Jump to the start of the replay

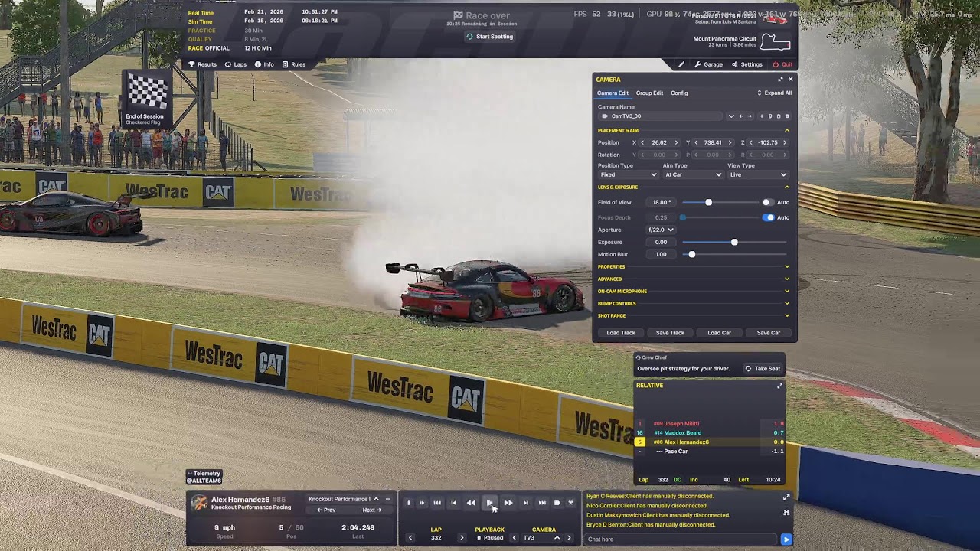tap(437, 503)
